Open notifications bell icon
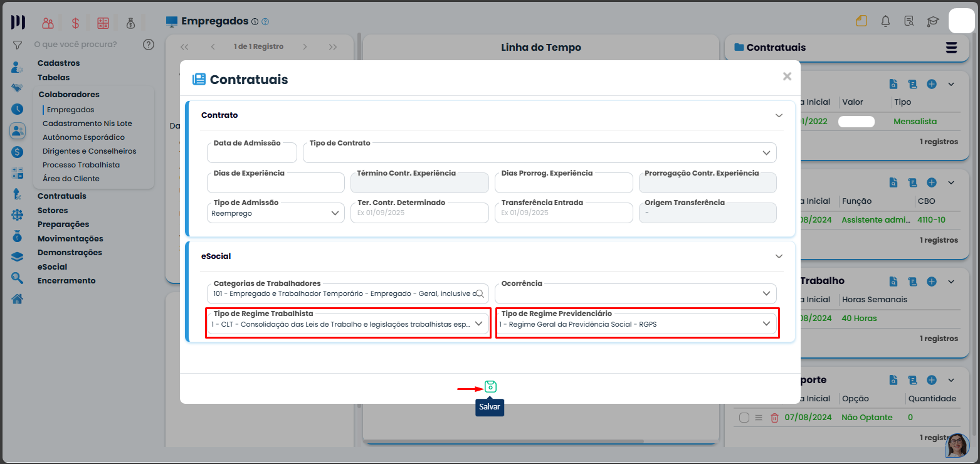 point(885,21)
